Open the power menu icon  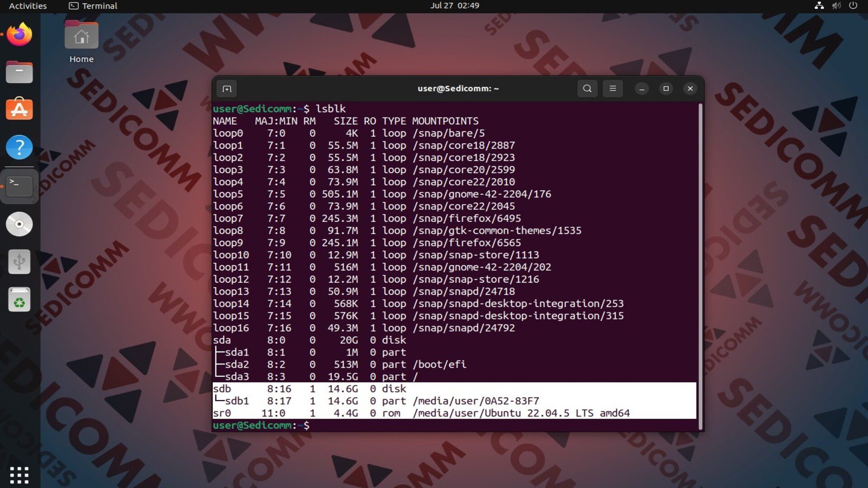tap(853, 6)
